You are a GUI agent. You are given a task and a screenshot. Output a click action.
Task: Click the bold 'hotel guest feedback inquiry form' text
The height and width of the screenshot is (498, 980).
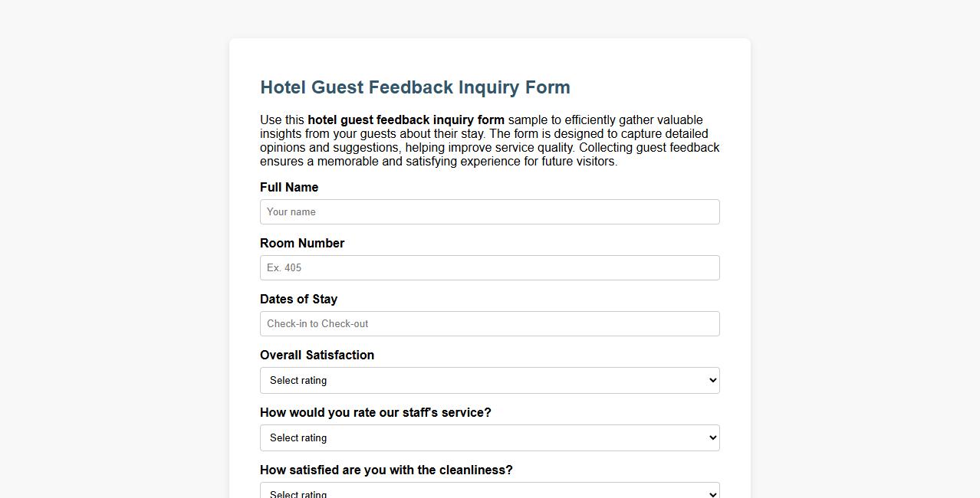click(406, 120)
